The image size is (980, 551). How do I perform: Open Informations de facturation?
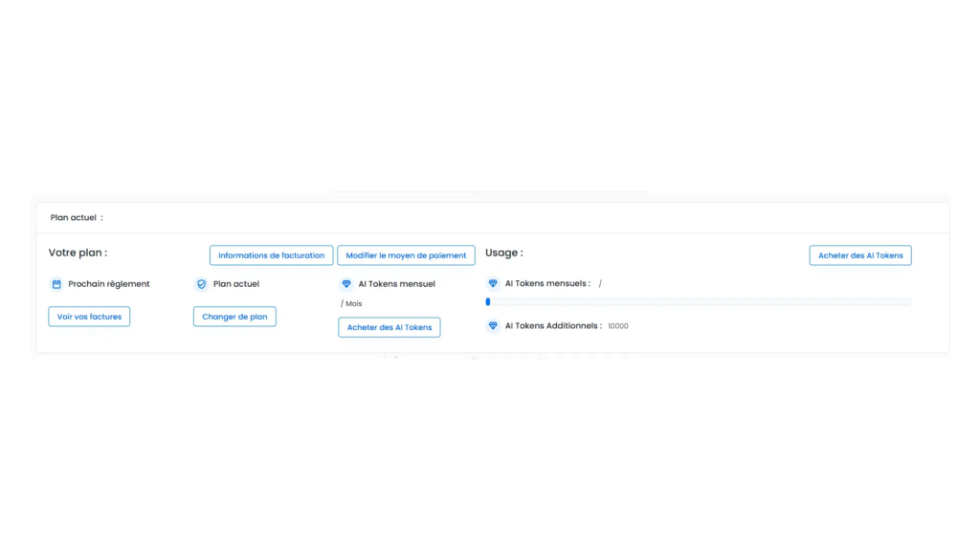click(x=271, y=255)
